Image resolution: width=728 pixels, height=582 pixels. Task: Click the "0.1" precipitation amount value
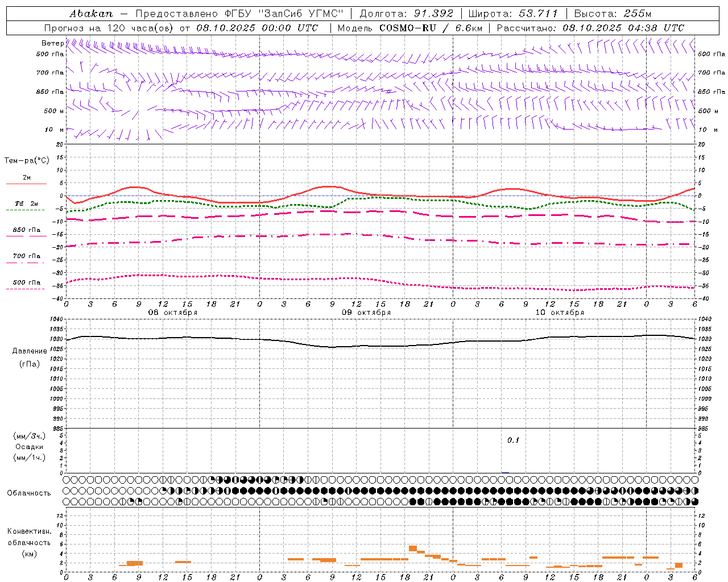tap(514, 440)
